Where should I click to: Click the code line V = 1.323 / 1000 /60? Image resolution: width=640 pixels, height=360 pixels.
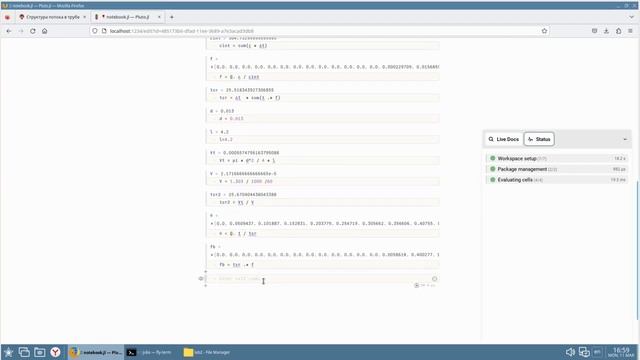[x=245, y=181]
